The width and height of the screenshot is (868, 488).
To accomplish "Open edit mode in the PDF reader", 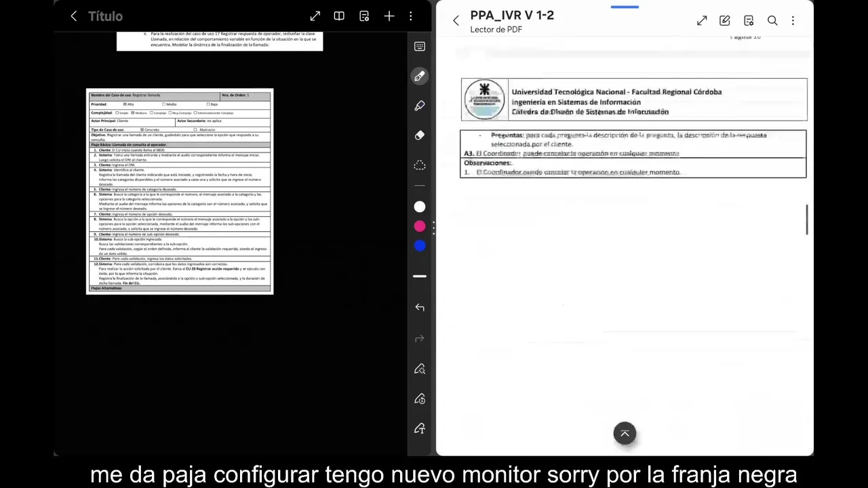I will point(725,21).
